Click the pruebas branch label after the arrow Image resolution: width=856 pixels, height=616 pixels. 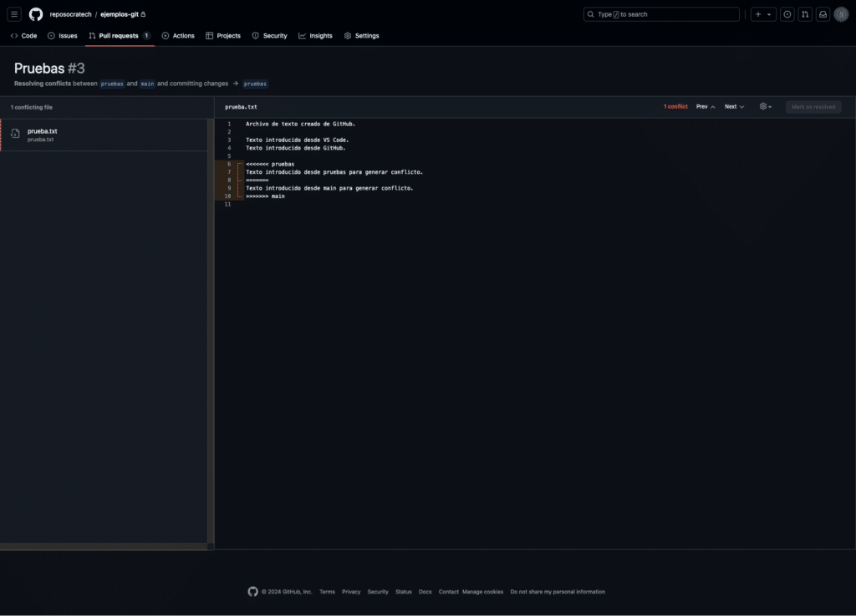click(x=255, y=84)
